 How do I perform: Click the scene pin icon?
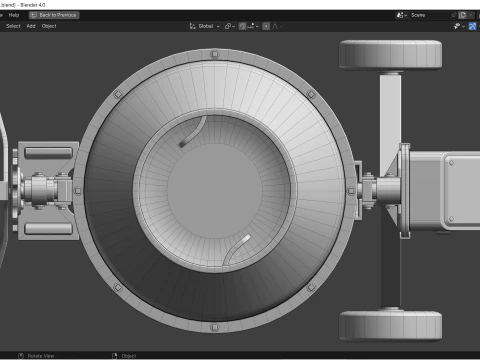tap(453, 15)
